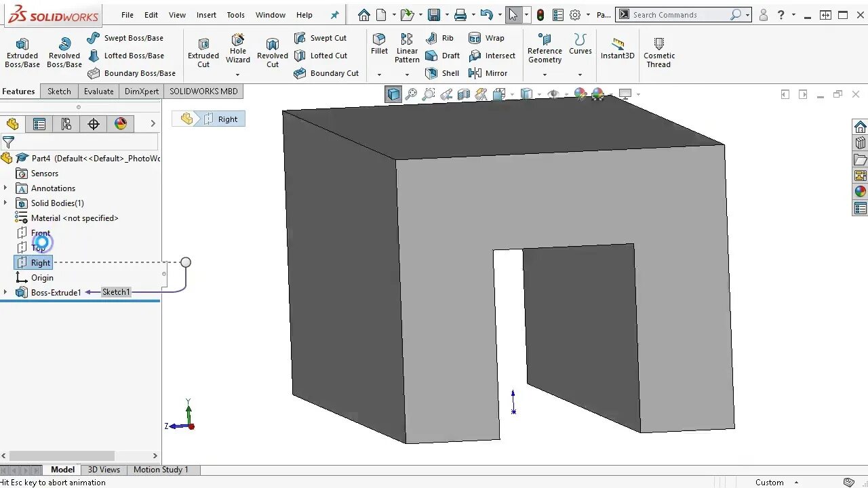Toggle the Section View icon in viewport toolbar
868x488 pixels.
pyautogui.click(x=464, y=94)
